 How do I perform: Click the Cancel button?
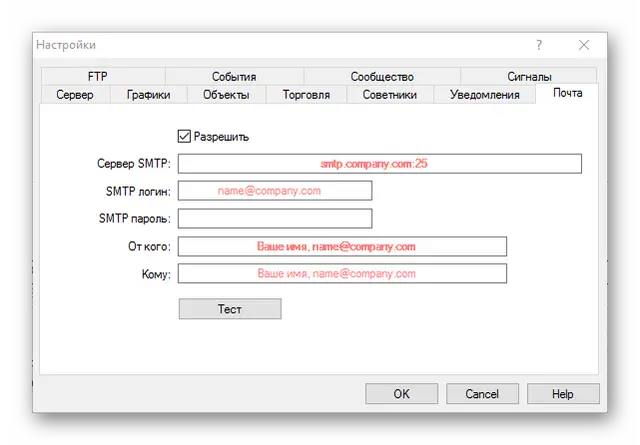coord(482,394)
